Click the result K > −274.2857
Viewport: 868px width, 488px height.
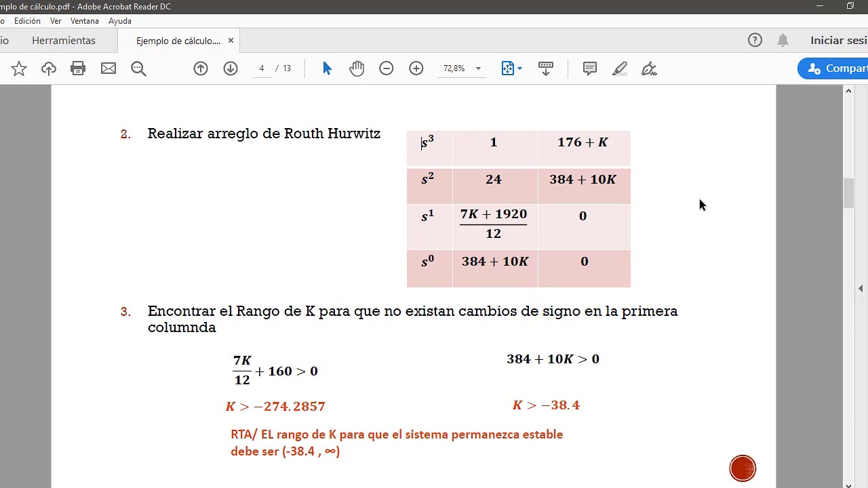tap(275, 406)
